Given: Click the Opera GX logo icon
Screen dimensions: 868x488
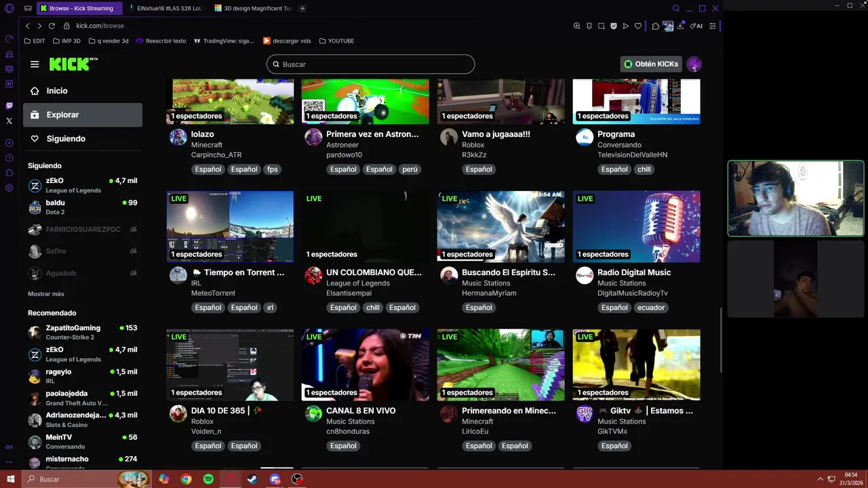Looking at the screenshot, I should (x=9, y=8).
